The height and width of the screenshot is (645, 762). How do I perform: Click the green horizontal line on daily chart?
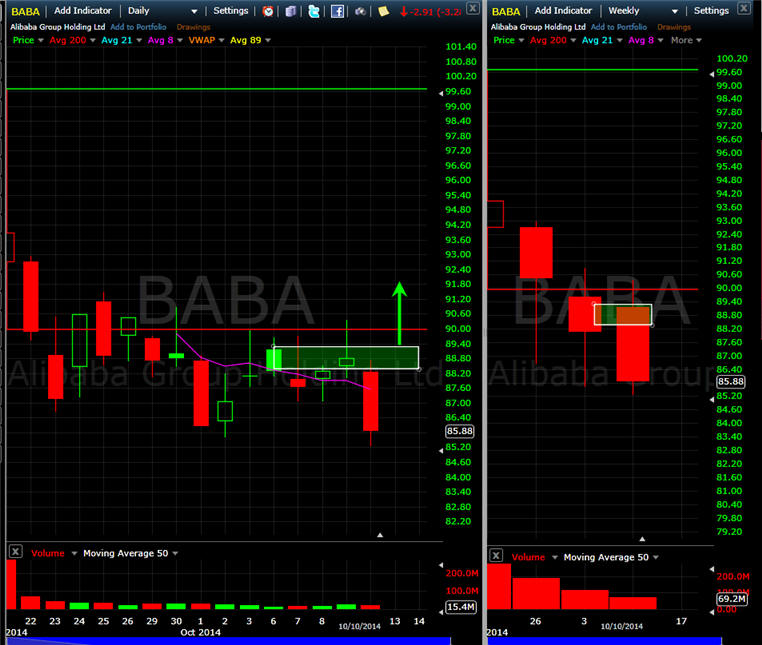pyautogui.click(x=217, y=89)
